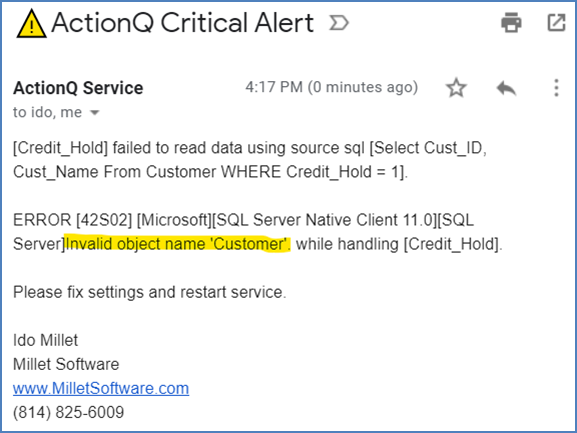Click the phone number (814) 825-6009
This screenshot has height=433, width=577.
point(68,412)
